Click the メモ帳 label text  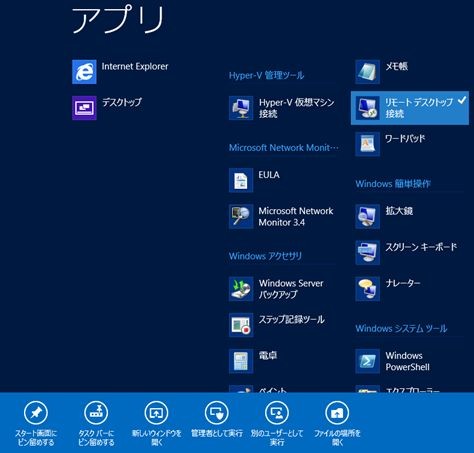[397, 66]
